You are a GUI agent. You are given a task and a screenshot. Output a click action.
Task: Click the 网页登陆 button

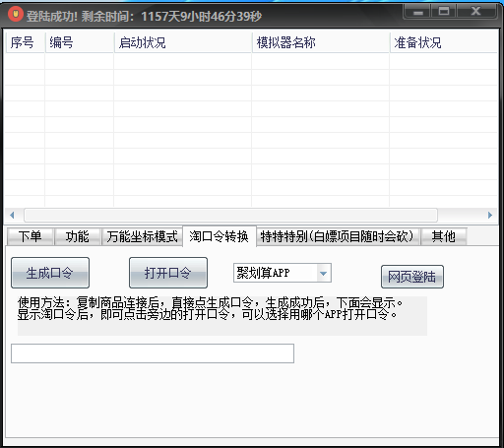click(x=412, y=277)
